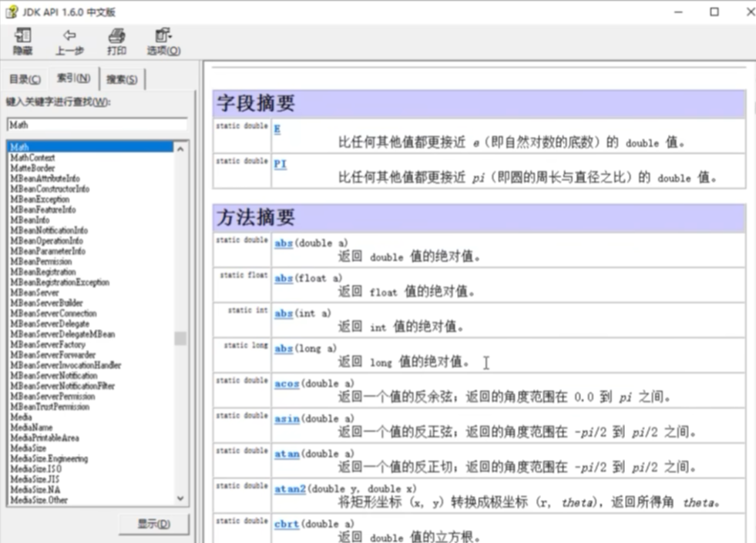This screenshot has width=756, height=543.
Task: Open the atan2 method link
Action: tap(290, 489)
